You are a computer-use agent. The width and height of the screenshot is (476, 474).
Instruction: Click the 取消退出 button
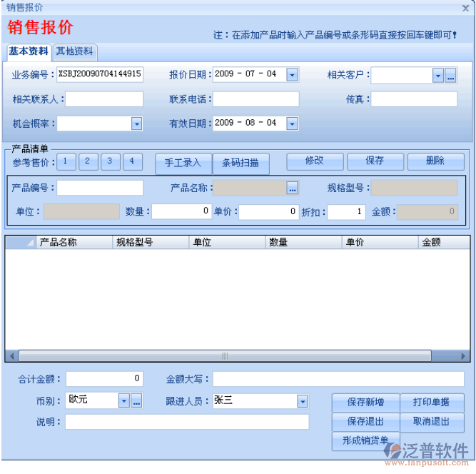click(432, 422)
